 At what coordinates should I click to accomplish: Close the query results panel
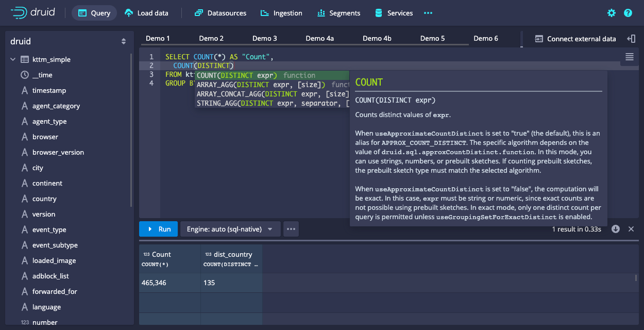coord(631,229)
